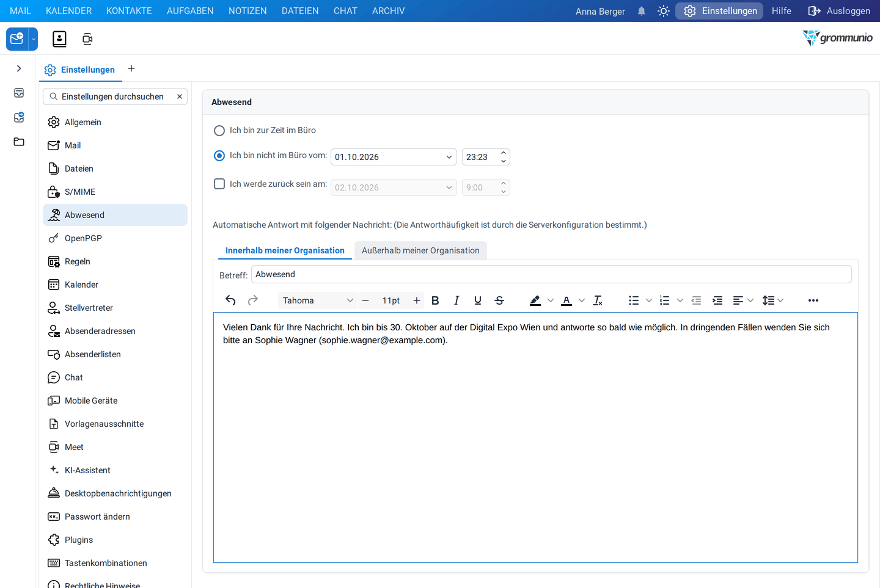Viewport: 880px width, 588px height.
Task: Open KALENDER in the top menu
Action: pos(69,11)
